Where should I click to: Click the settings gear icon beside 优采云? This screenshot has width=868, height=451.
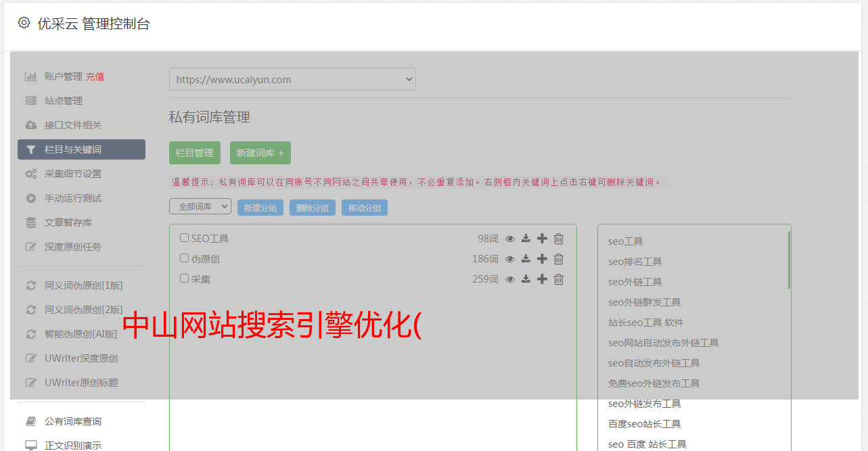(x=24, y=23)
